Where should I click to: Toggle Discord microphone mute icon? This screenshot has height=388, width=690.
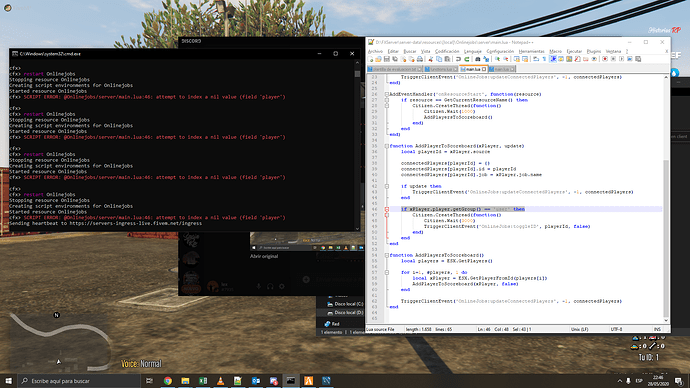click(259, 286)
